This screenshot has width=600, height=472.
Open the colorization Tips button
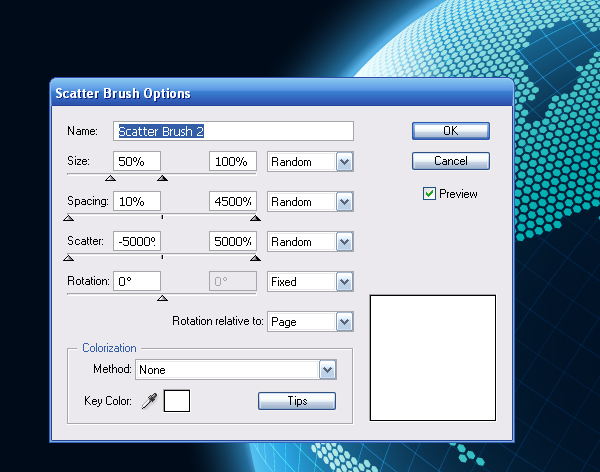pos(297,401)
